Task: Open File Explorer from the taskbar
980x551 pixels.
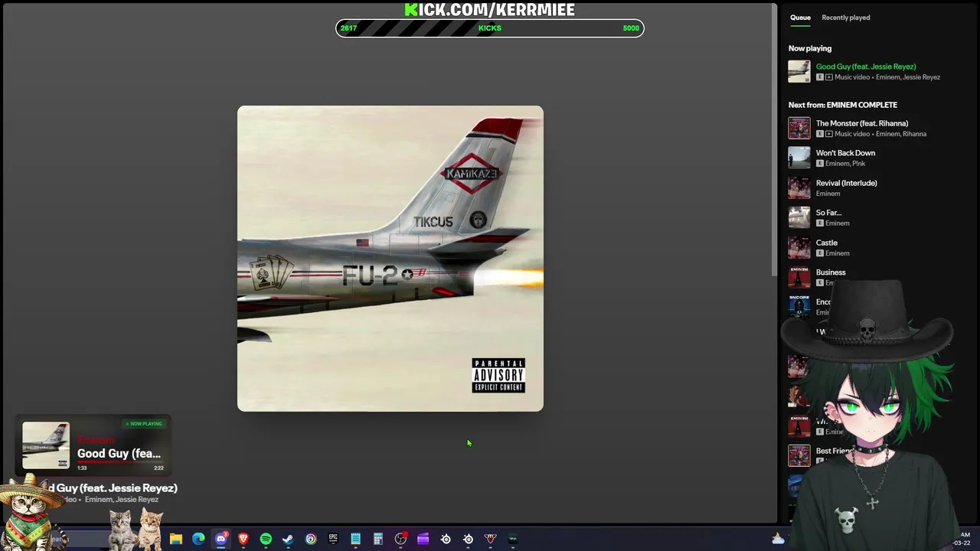Action: pos(176,540)
